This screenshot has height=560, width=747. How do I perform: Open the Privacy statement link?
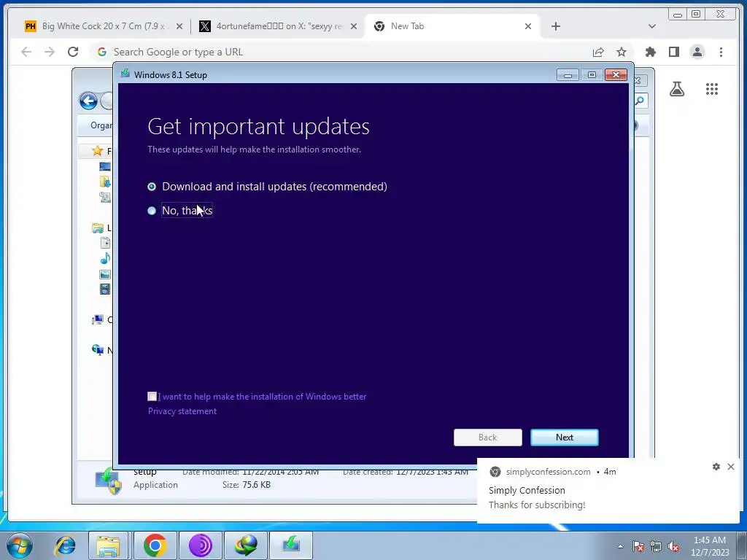tap(182, 411)
